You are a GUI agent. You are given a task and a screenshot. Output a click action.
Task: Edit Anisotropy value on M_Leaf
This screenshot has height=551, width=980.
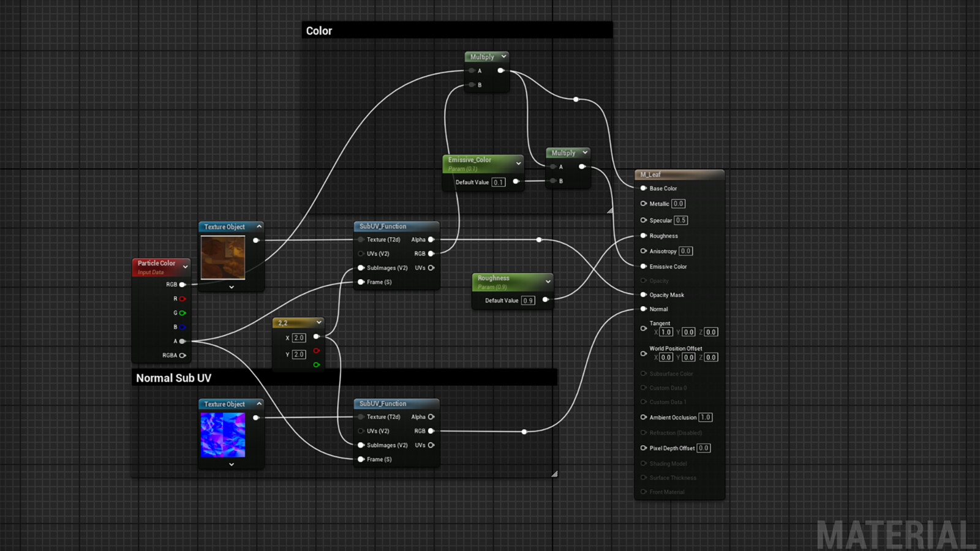[685, 251]
